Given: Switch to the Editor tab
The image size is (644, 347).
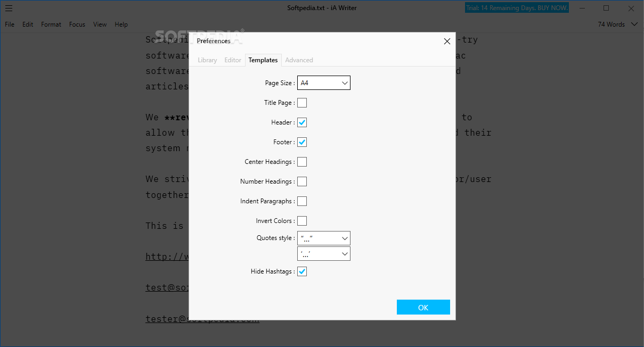Looking at the screenshot, I should pyautogui.click(x=233, y=60).
